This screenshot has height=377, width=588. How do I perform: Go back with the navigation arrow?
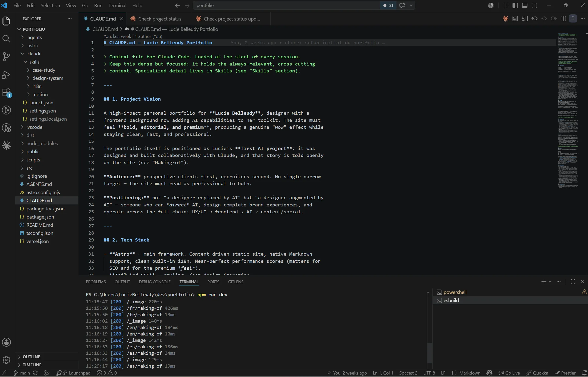pyautogui.click(x=177, y=5)
